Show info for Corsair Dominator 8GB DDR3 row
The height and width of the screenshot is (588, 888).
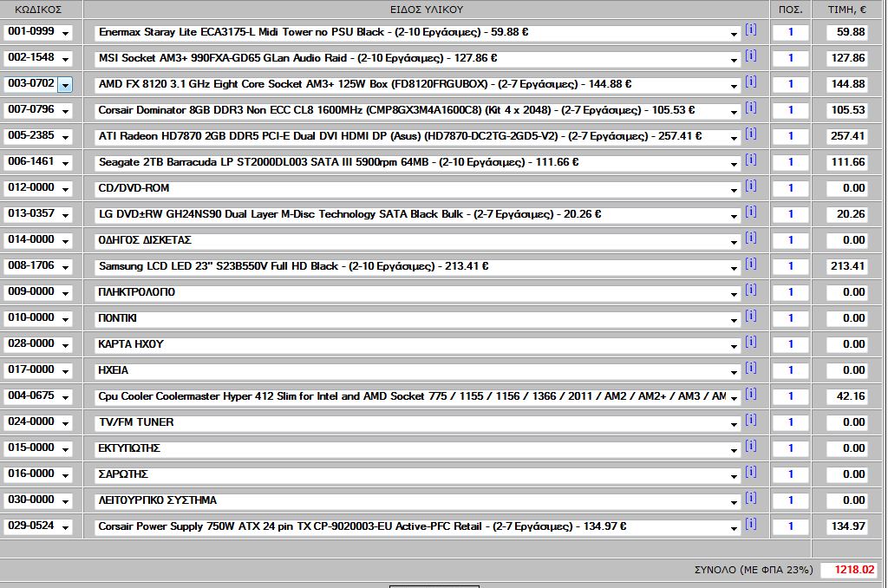[x=750, y=108]
